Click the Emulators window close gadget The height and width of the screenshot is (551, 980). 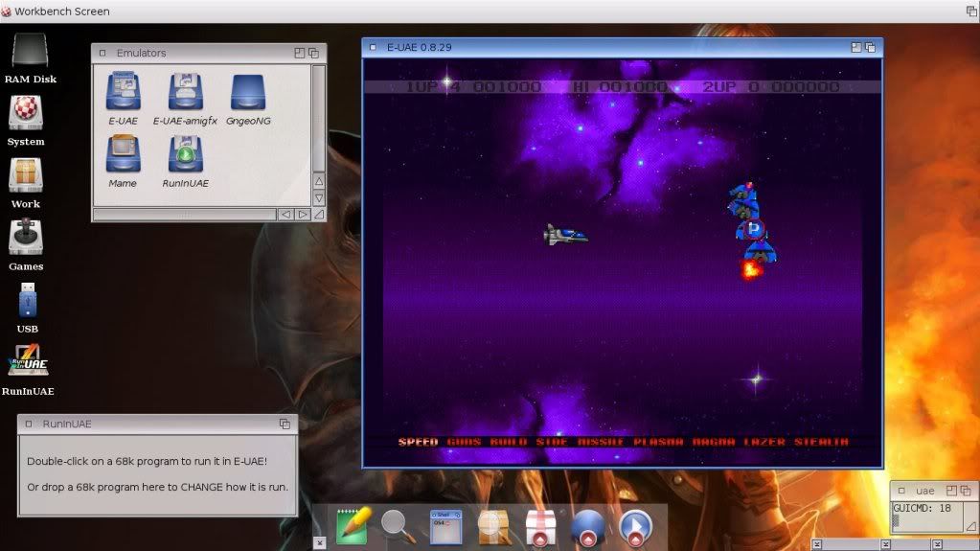103,53
